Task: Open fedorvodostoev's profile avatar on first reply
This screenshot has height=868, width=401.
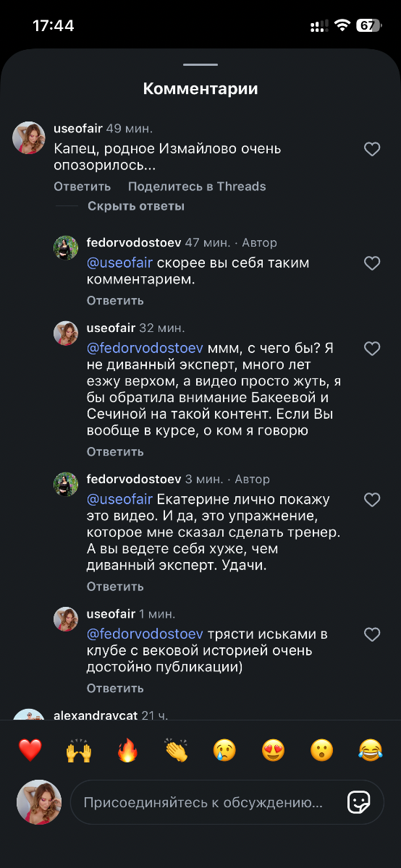Action: click(66, 247)
